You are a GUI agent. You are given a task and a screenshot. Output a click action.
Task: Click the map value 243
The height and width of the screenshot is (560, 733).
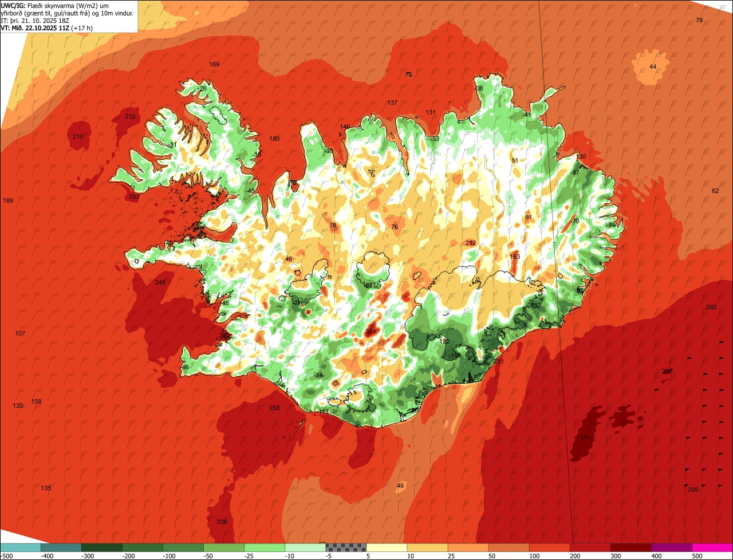click(x=134, y=196)
